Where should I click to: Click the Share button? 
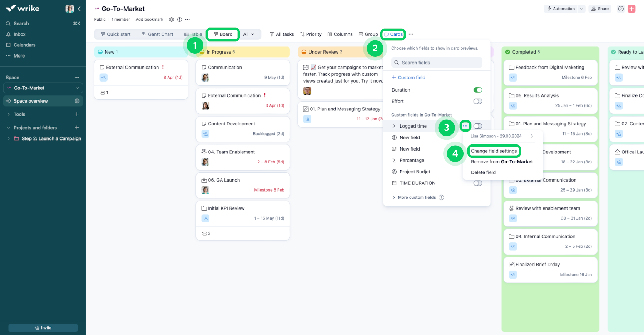[x=600, y=9]
